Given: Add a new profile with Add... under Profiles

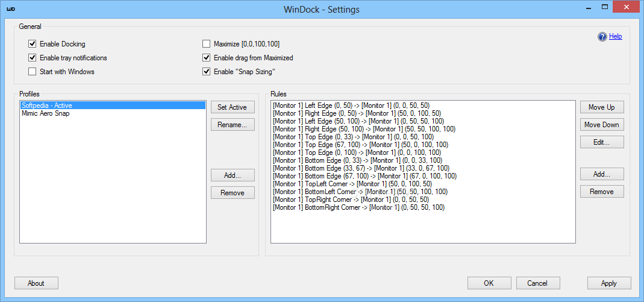Looking at the screenshot, I should tap(233, 175).
